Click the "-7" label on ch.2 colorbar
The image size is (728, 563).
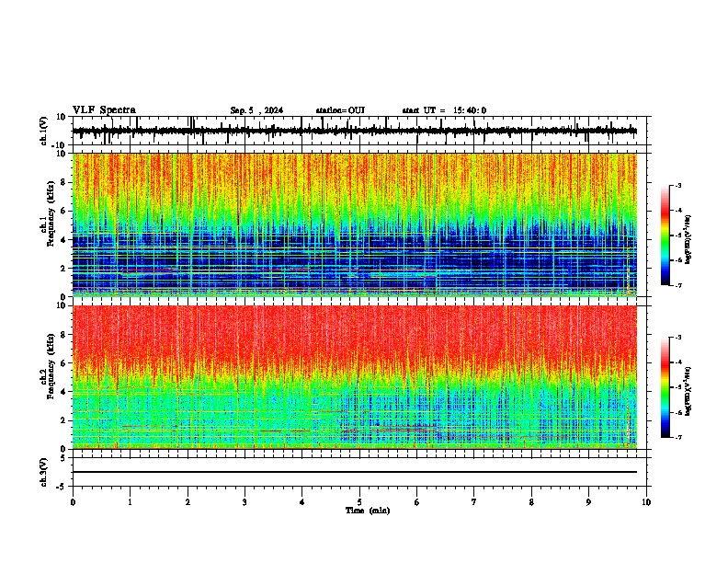678,437
